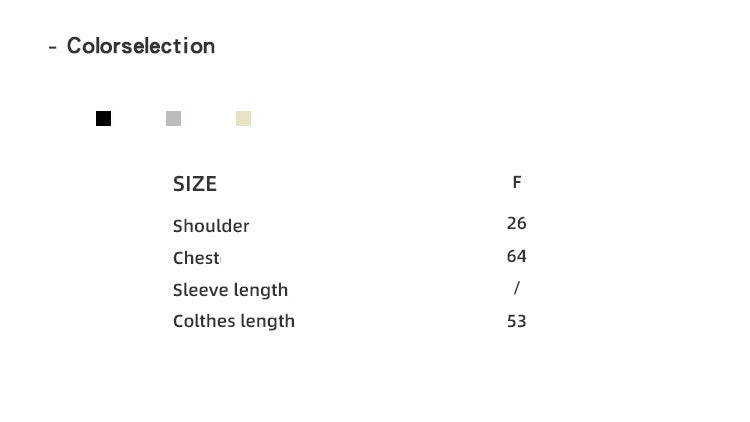Click the chest value 64
The width and height of the screenshot is (750, 422).
(516, 256)
